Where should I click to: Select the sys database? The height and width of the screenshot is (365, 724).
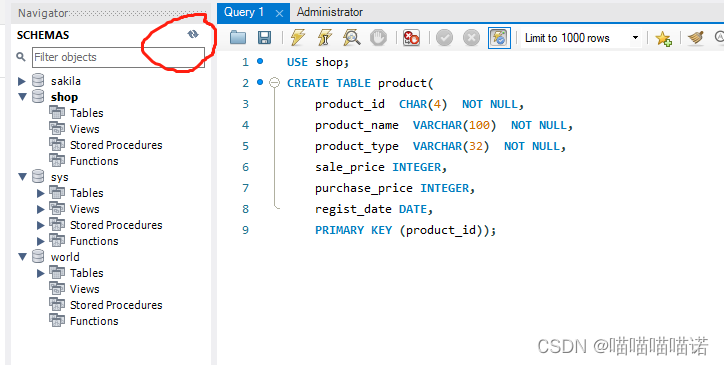[60, 177]
